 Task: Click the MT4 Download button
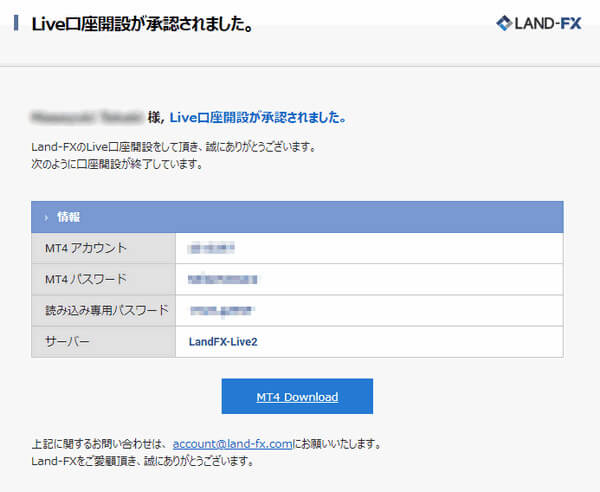297,396
